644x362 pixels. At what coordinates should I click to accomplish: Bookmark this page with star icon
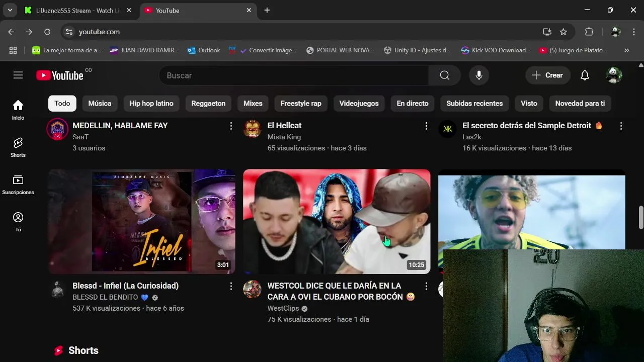[x=563, y=32]
